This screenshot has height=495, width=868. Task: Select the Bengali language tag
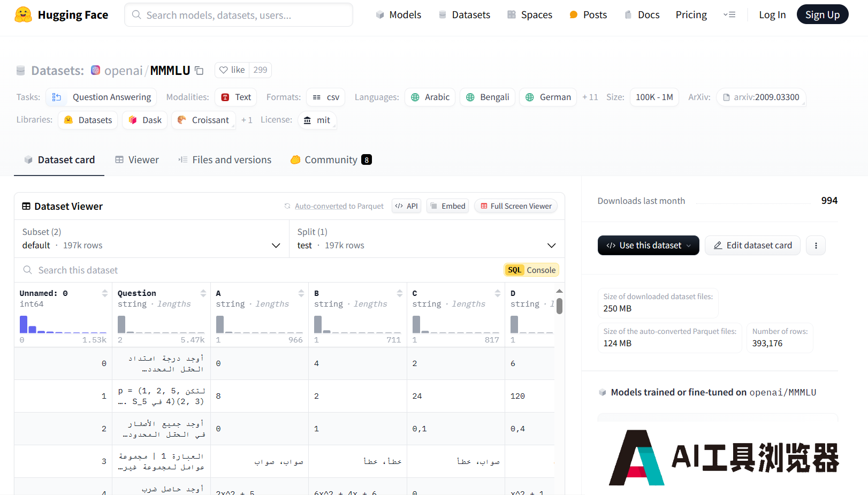point(488,97)
